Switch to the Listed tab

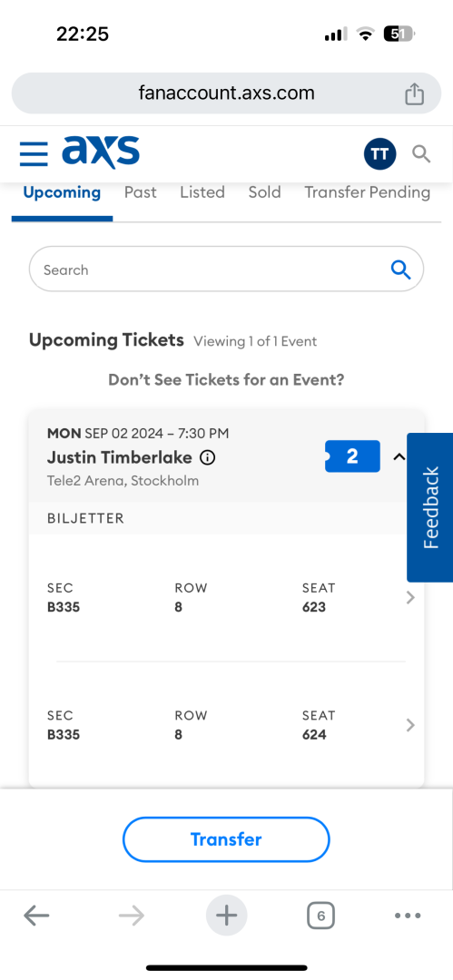tap(202, 192)
